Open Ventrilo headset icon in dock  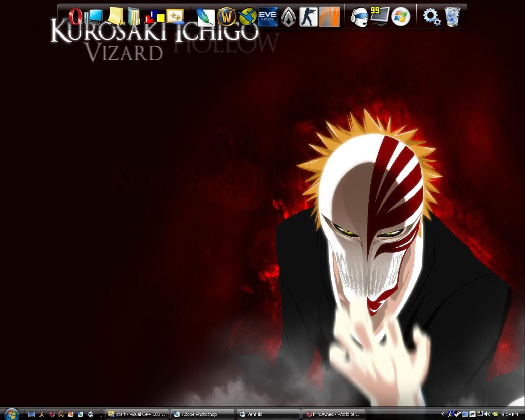[359, 17]
